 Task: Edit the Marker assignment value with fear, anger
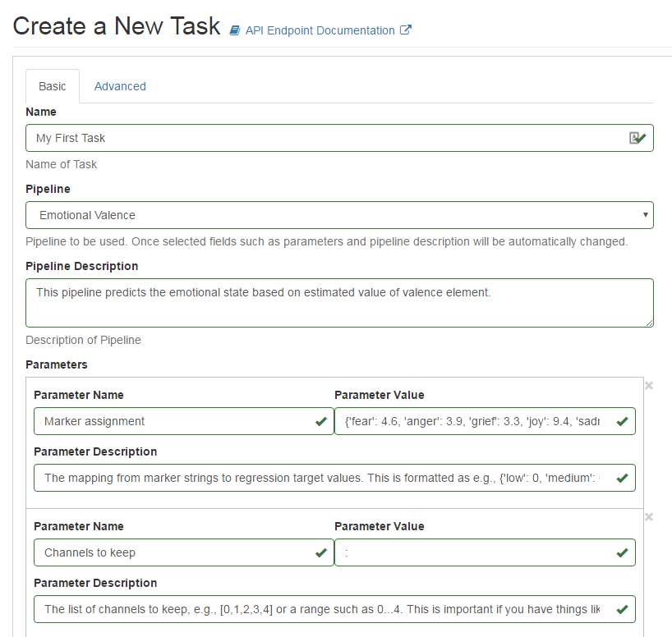click(x=485, y=421)
